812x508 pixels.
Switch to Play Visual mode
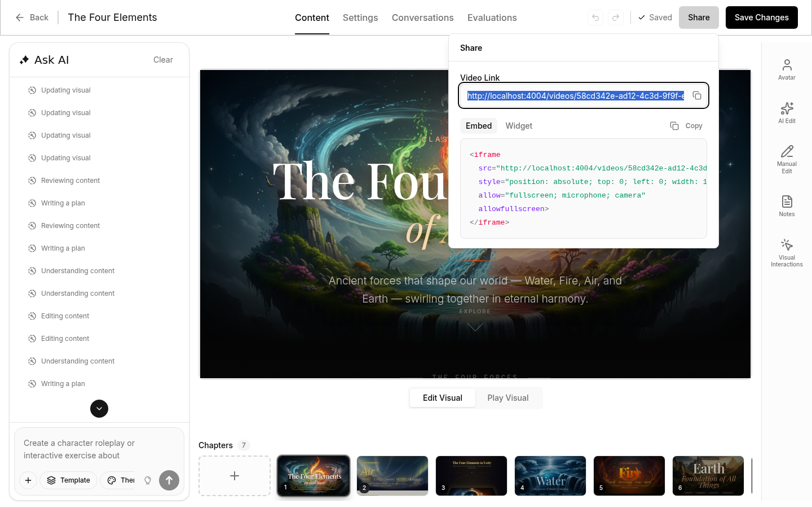507,398
